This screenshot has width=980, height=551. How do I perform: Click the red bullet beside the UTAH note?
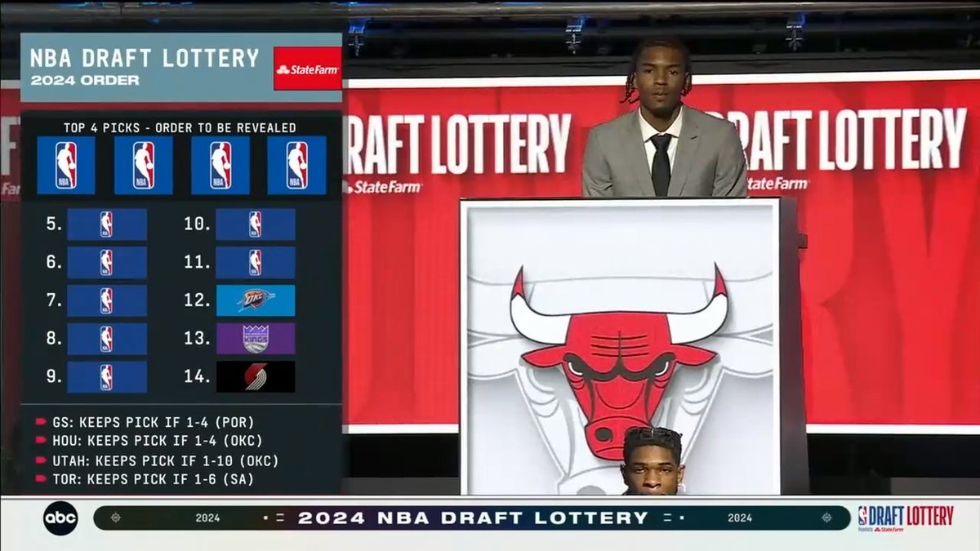[x=41, y=461]
